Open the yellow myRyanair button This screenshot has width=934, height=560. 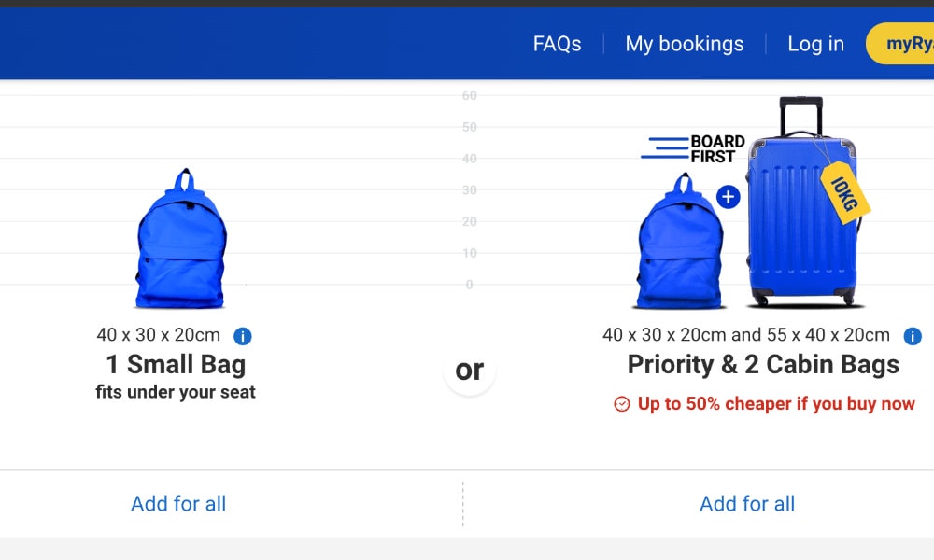[x=900, y=44]
